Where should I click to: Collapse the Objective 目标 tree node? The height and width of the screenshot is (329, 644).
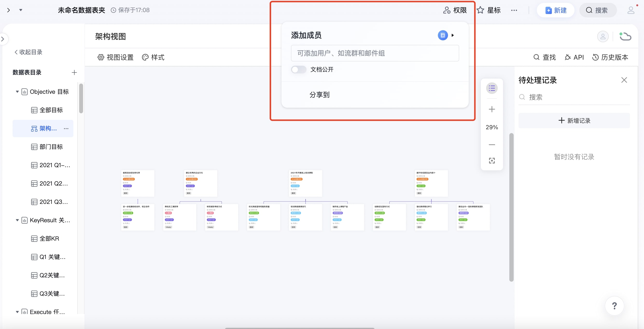(x=17, y=92)
